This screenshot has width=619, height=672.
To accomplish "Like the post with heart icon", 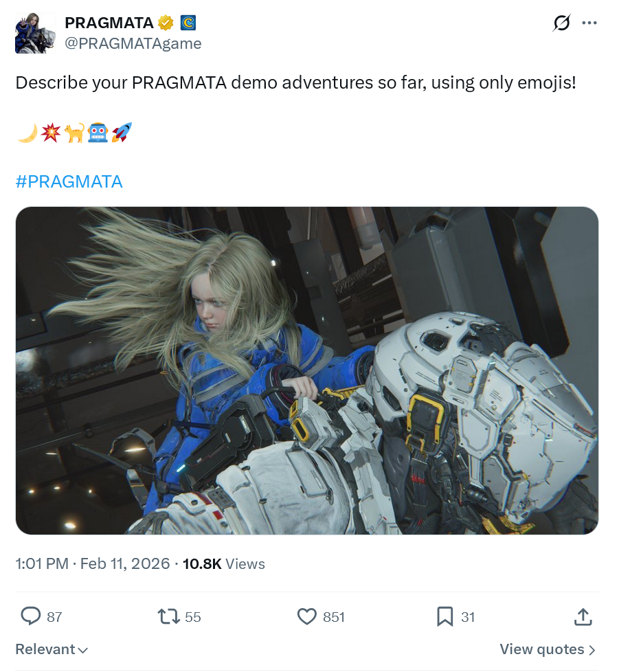I will [x=306, y=617].
